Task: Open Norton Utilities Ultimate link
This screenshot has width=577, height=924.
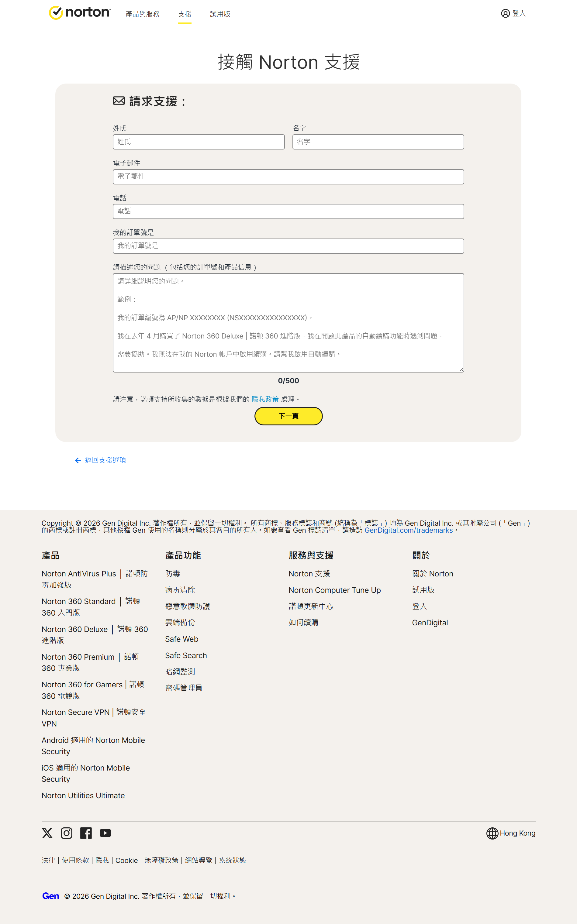Action: point(83,795)
